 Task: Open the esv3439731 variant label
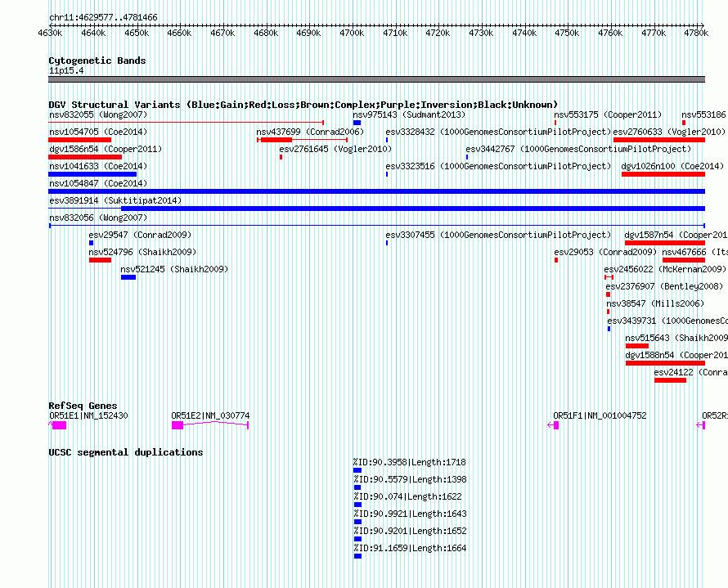(667, 321)
